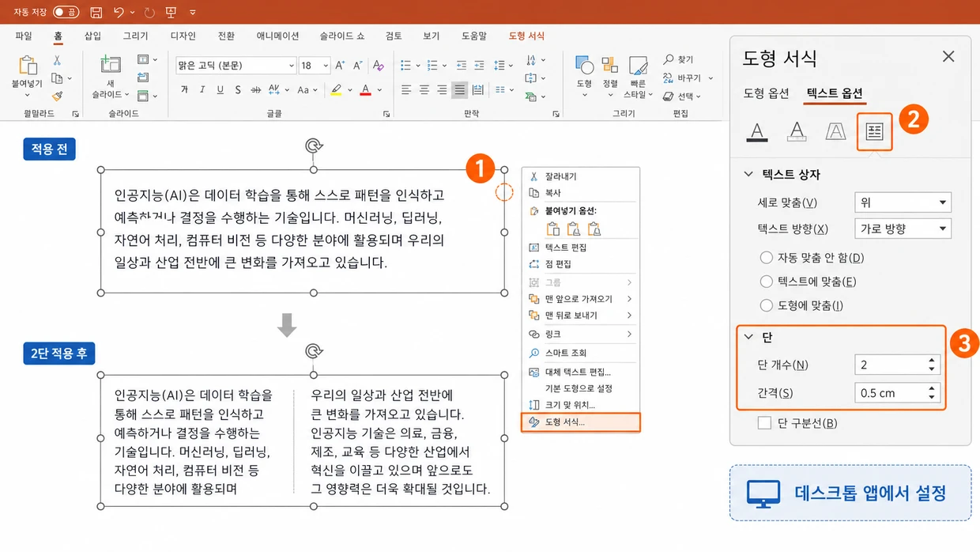Switch to 도형 옵션 tab in pane
Viewport: 980px width, 552px height.
(767, 93)
